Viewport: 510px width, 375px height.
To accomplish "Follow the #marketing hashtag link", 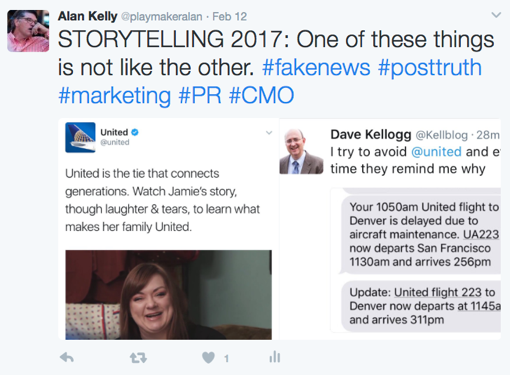I will click(114, 96).
